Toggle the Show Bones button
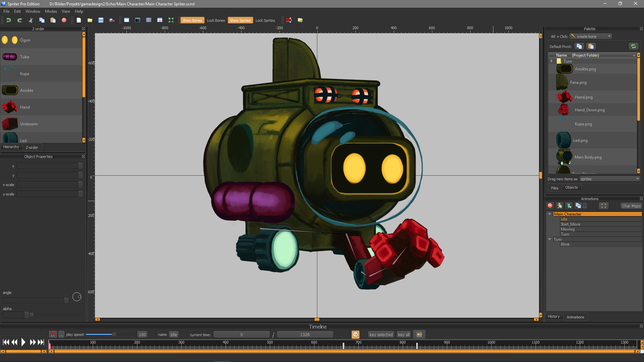644x362 pixels. click(x=192, y=20)
